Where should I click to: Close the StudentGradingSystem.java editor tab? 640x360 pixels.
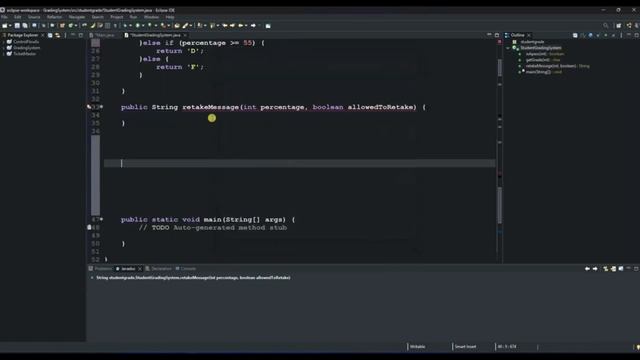(x=185, y=35)
